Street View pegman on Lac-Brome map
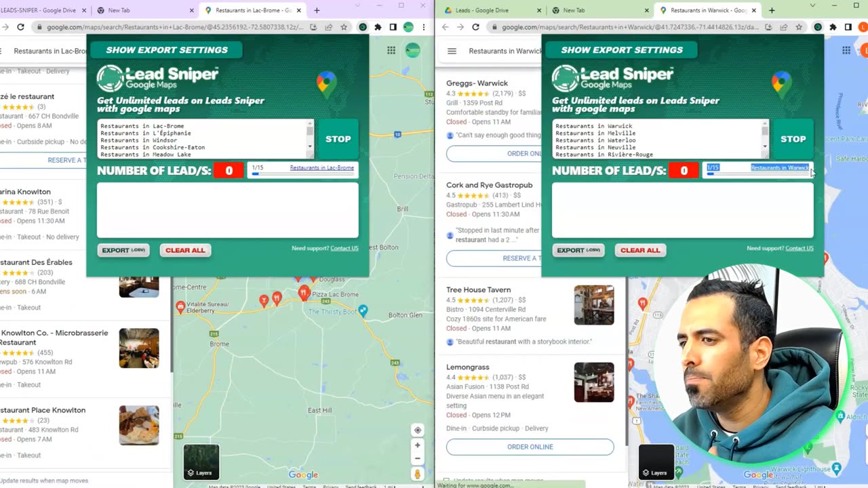Viewport: 868px width, 488px height. 418,474
